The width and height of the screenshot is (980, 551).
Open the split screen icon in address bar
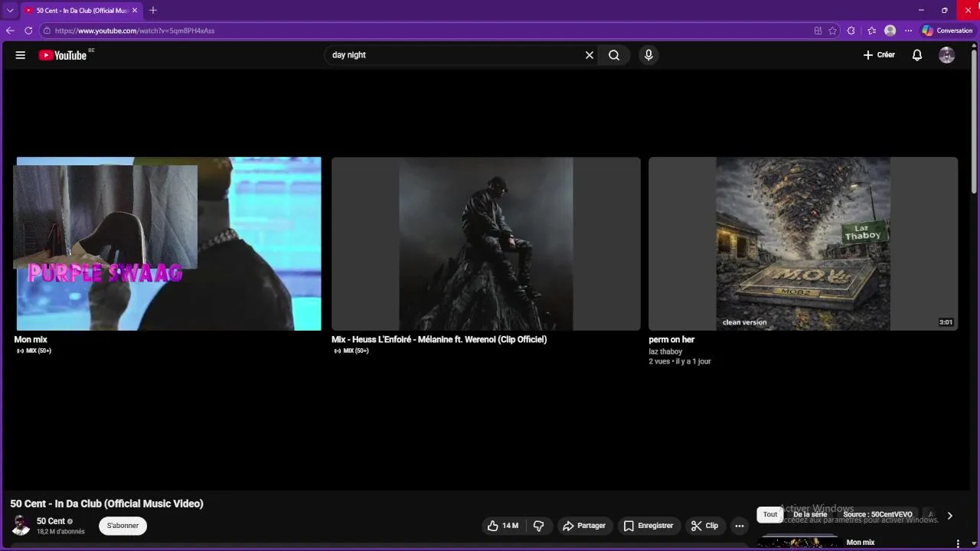818,31
